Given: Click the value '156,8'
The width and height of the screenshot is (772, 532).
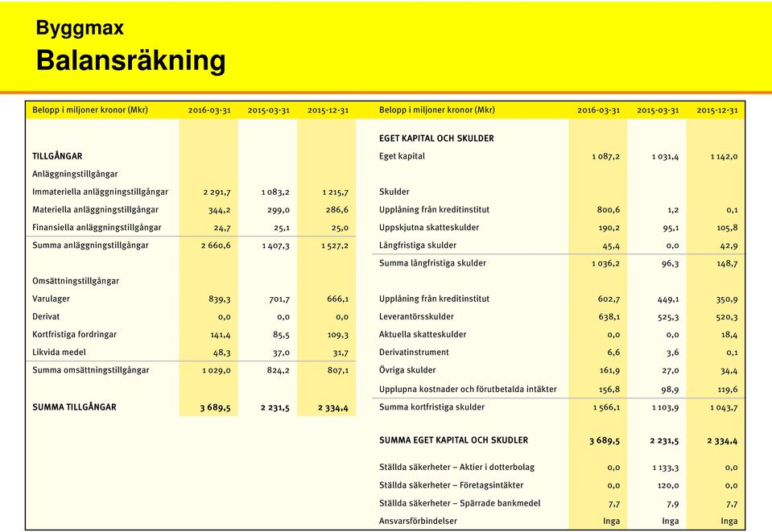Looking at the screenshot, I should (609, 390).
